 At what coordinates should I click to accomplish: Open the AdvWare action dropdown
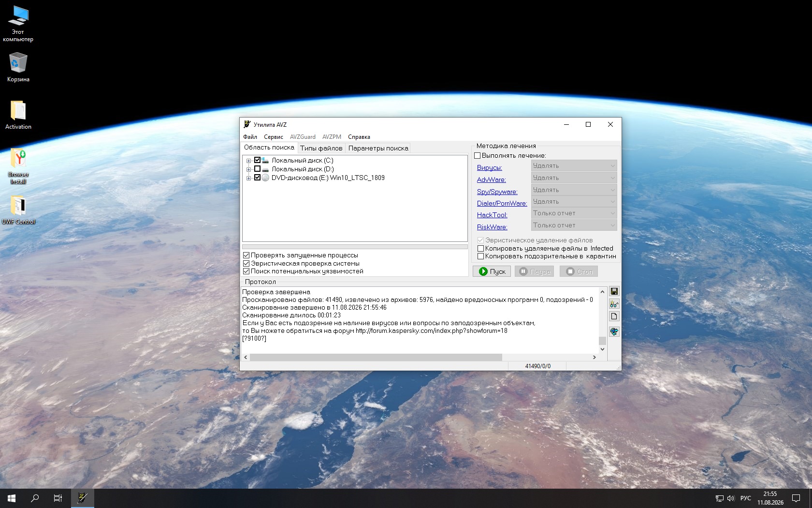click(574, 178)
